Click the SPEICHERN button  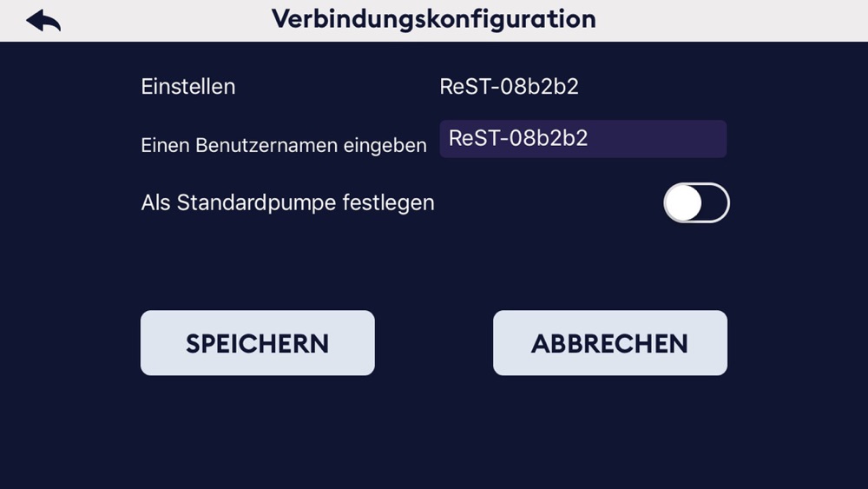[258, 343]
